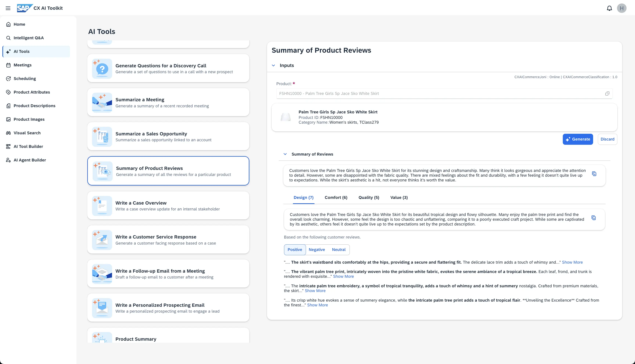Click the Discard button

(607, 139)
